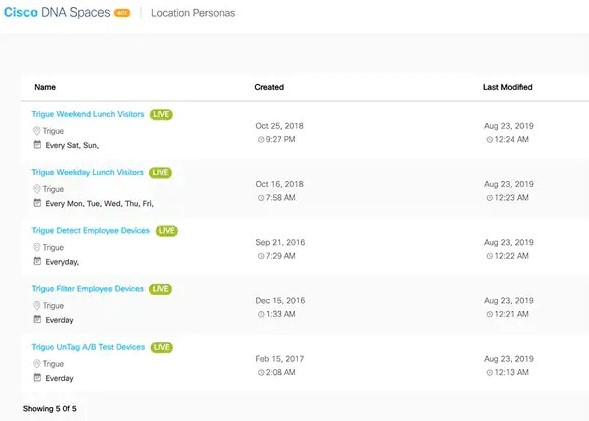Click location pin icon under Filter Employee Devices

[x=36, y=305]
